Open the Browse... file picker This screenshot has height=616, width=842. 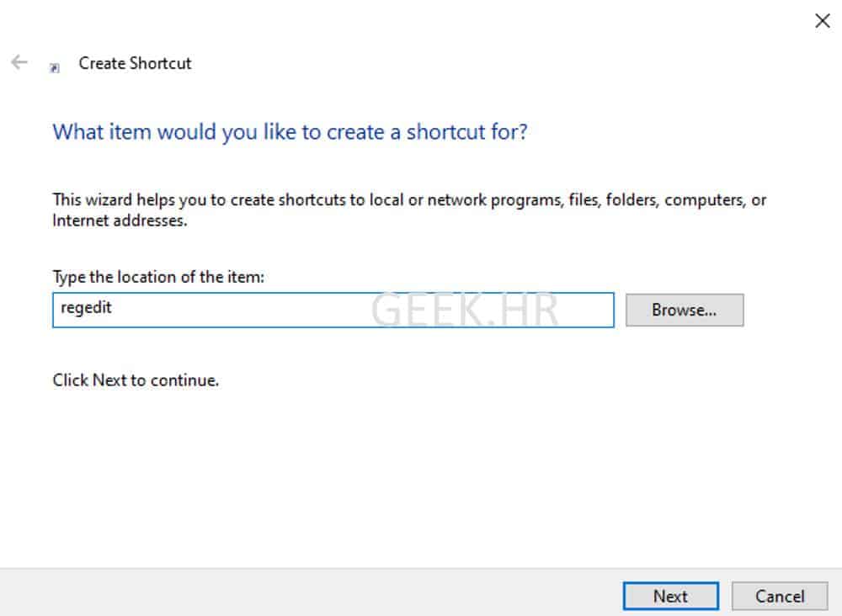[685, 310]
